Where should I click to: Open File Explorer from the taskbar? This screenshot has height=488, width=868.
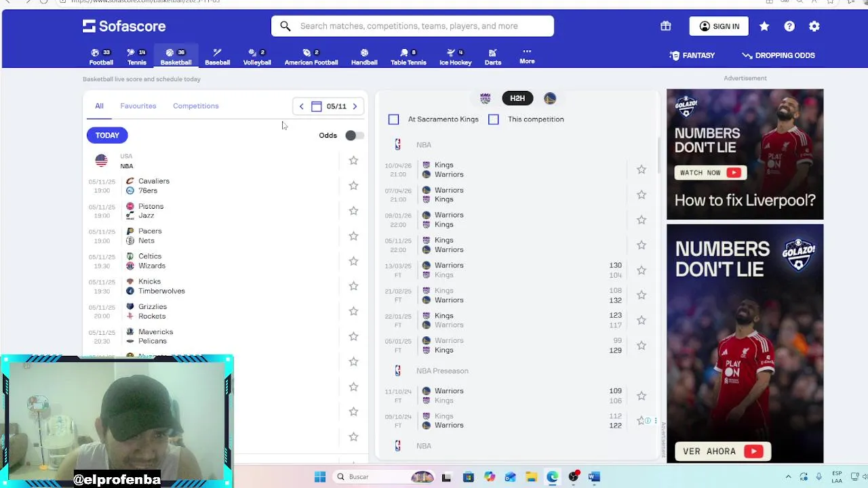tap(531, 477)
